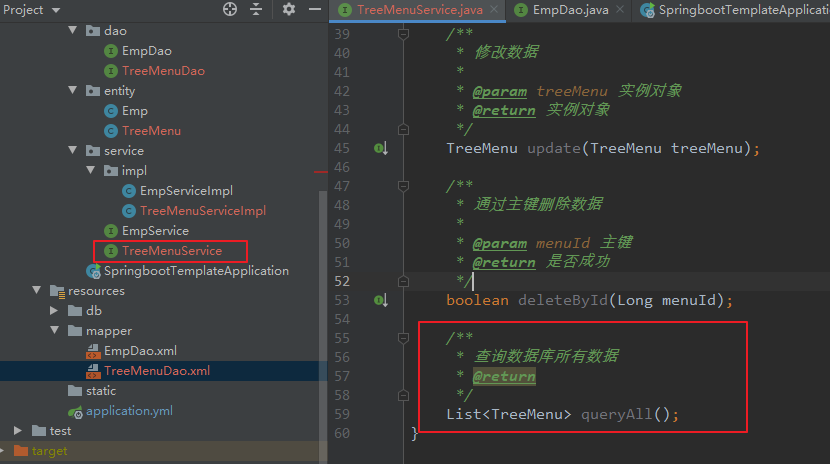Hide the Project panel with minus icon
This screenshot has width=830, height=464.
click(315, 9)
